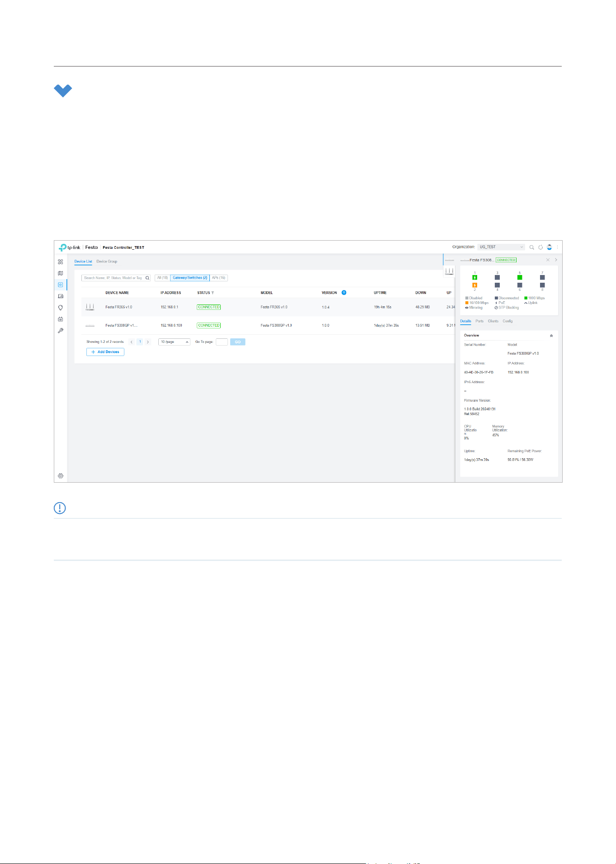616x864 pixels.
Task: Select switch port 5 in port panel
Action: coord(520,277)
